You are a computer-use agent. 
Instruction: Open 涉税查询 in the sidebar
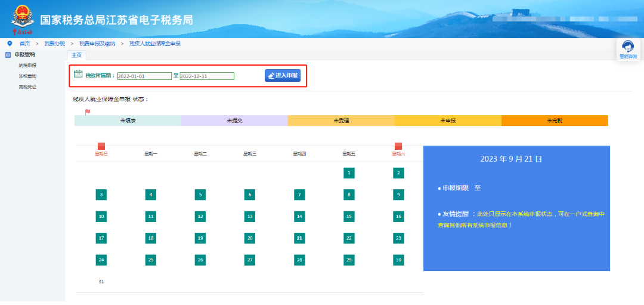[x=27, y=76]
